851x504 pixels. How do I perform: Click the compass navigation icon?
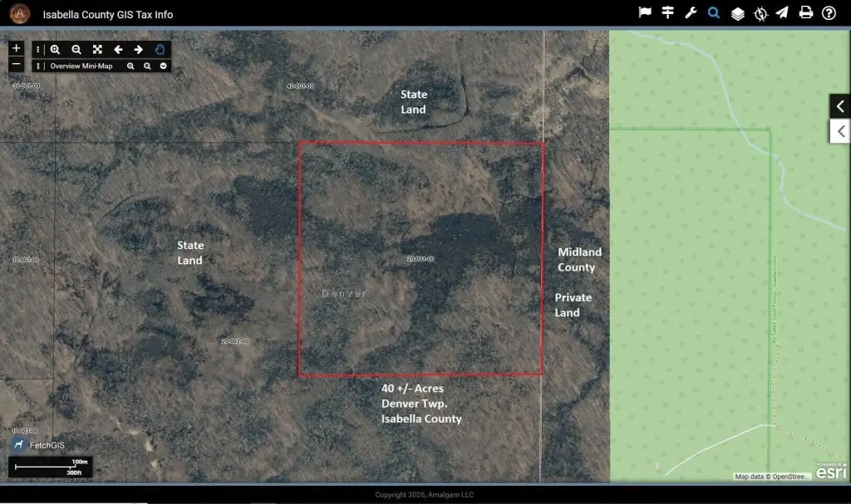click(x=760, y=13)
